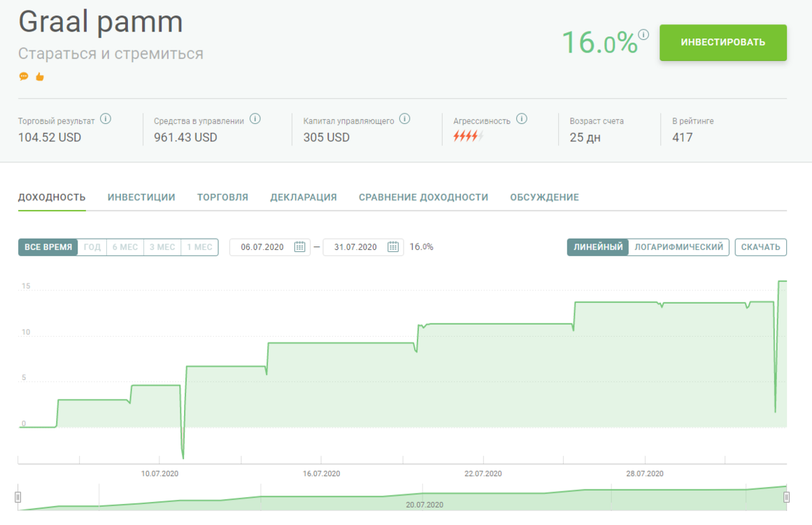812x525 pixels.
Task: Click the 25 дн account age value
Action: pyautogui.click(x=585, y=137)
